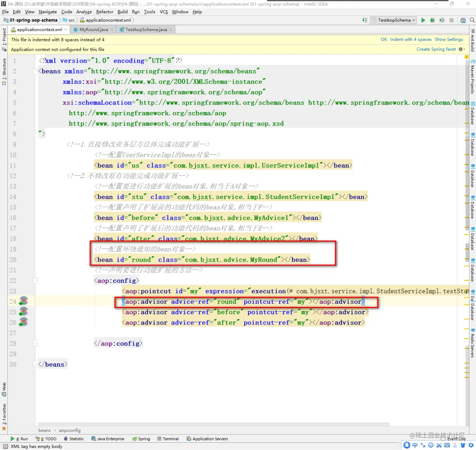Click the Make Project build icon
Image resolution: width=476 pixels, height=450 pixels.
point(365,20)
